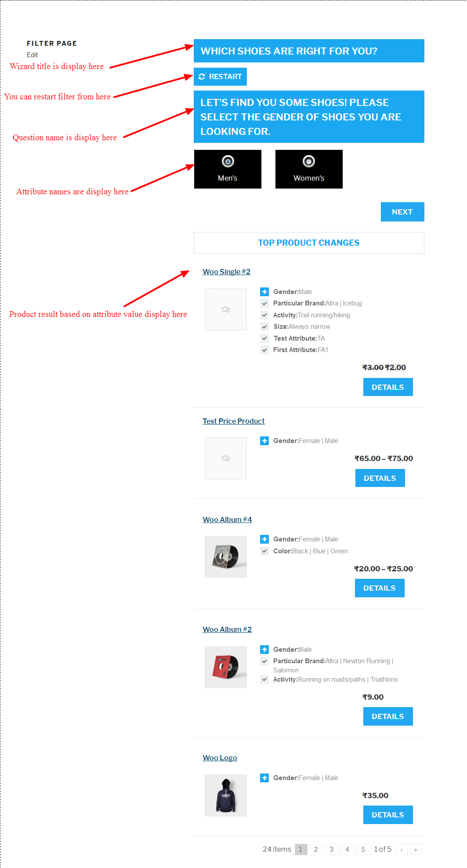This screenshot has width=467, height=868.
Task: Click plus icon beside Woo Album #4 Gender
Action: coord(264,539)
